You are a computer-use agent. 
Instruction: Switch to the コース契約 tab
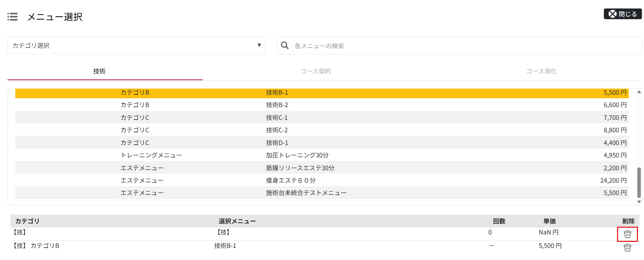[315, 71]
